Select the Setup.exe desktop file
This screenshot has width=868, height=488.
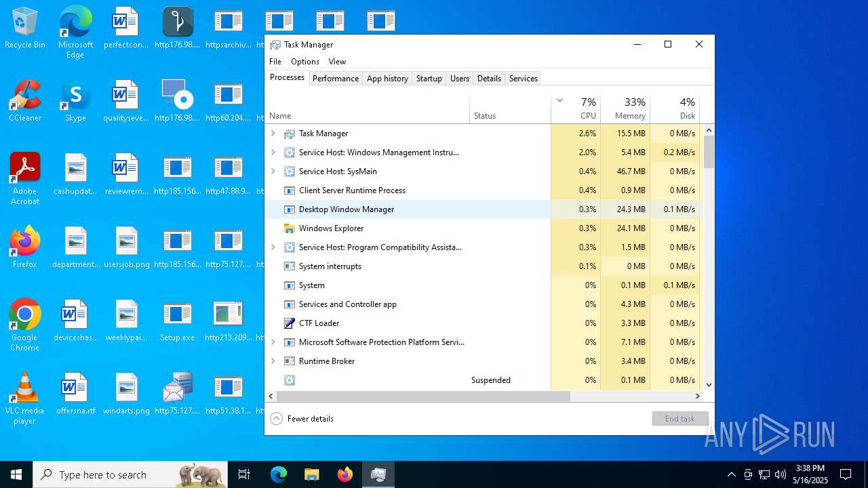[x=177, y=321]
